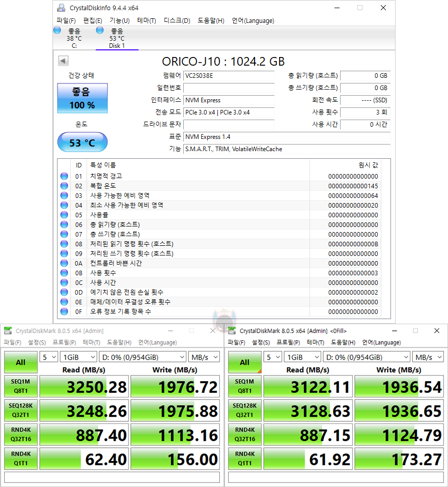Run RND4K Q1T1 test in left CrystalDiskMark
Screen dimensions: 448x487
[x=21, y=459]
